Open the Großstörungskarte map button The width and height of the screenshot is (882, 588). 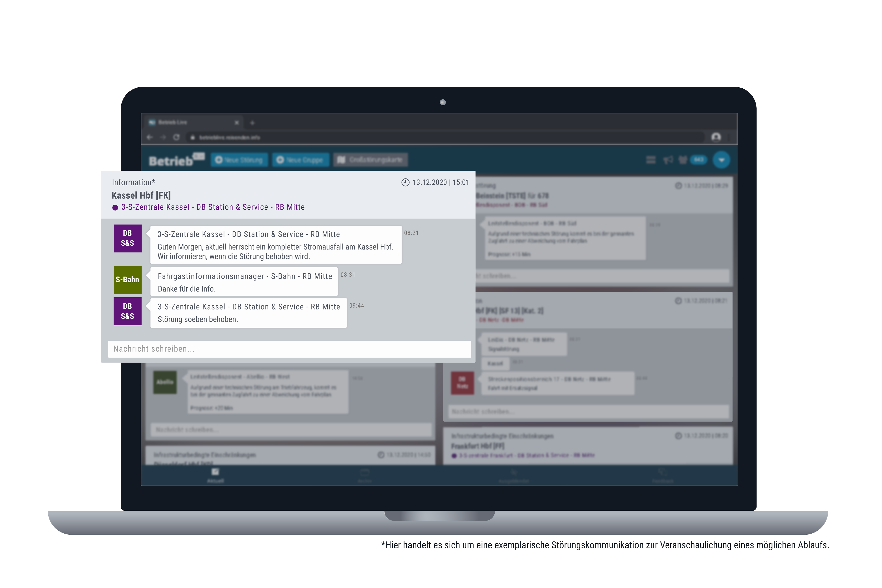[371, 160]
